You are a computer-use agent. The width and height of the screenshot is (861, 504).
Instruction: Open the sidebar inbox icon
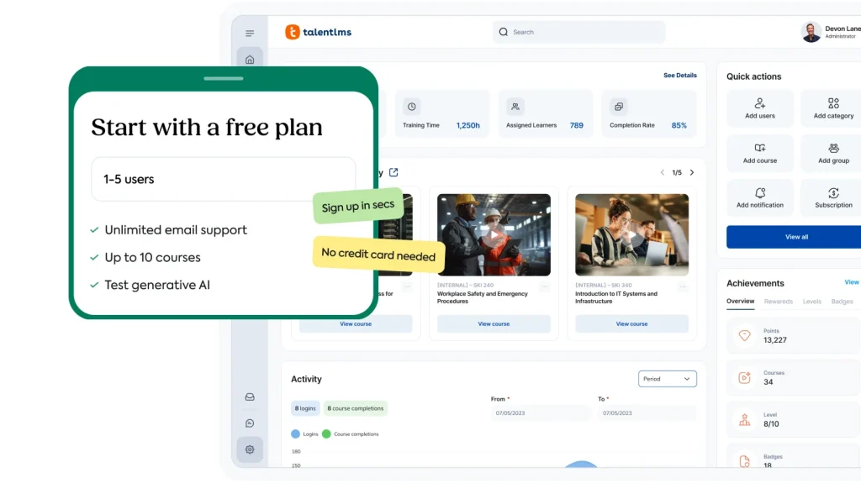pos(250,397)
